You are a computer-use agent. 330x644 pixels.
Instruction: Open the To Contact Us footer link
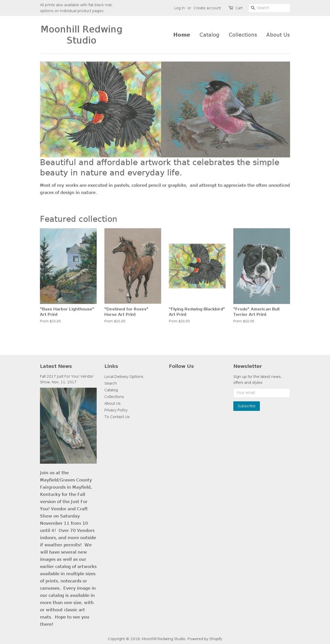(x=117, y=417)
